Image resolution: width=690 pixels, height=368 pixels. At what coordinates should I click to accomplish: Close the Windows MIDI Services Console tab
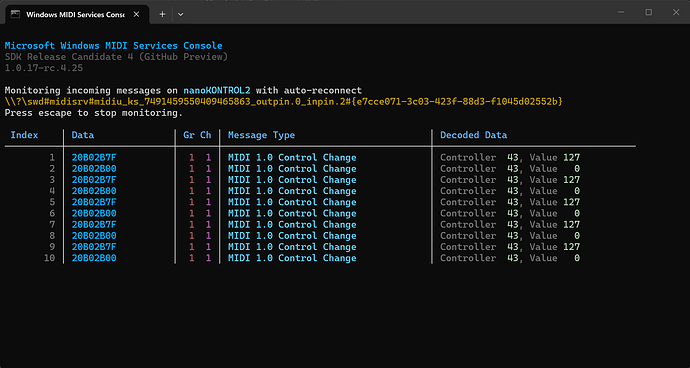click(136, 14)
